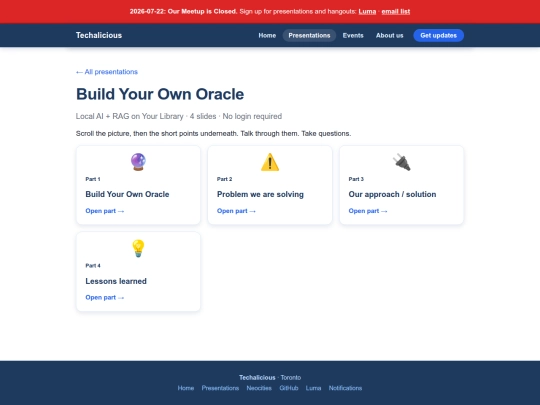The height and width of the screenshot is (405, 540).
Task: Open the Techalicious logo link in navbar
Action: pos(99,35)
